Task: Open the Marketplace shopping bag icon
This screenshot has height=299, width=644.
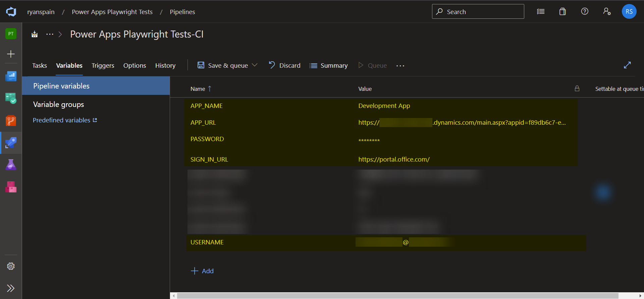Action: [562, 12]
